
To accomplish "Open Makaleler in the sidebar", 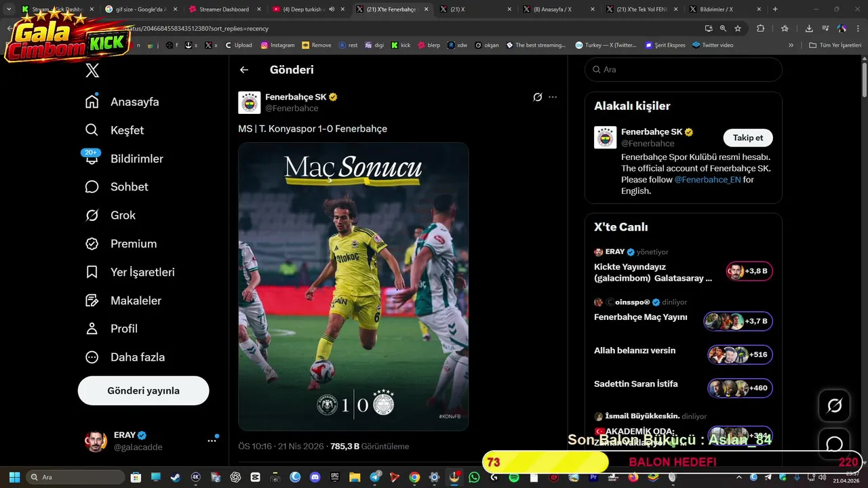I will (x=123, y=301).
